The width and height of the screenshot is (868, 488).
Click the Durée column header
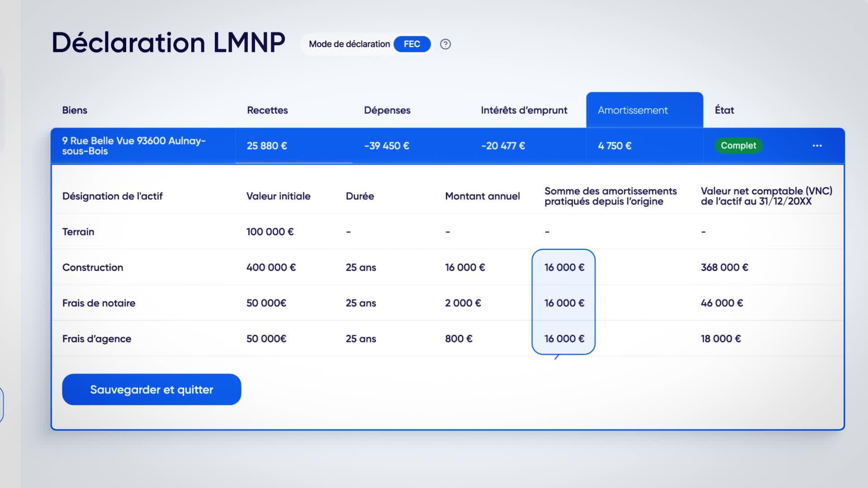(360, 196)
